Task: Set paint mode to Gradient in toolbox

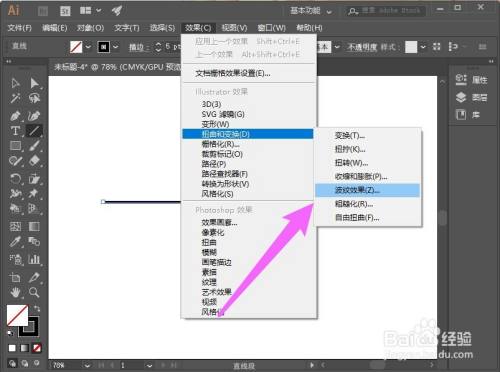Action: pyautogui.click(x=24, y=348)
